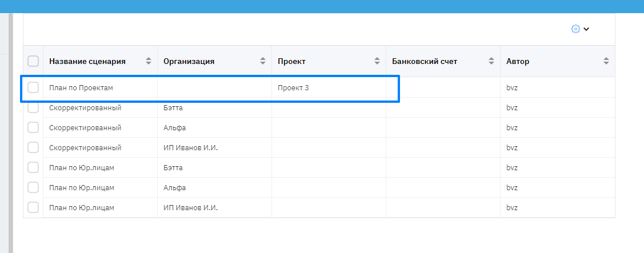Expand dropdown arrow next to gear
Screen dimensions: 644x253
tap(586, 29)
